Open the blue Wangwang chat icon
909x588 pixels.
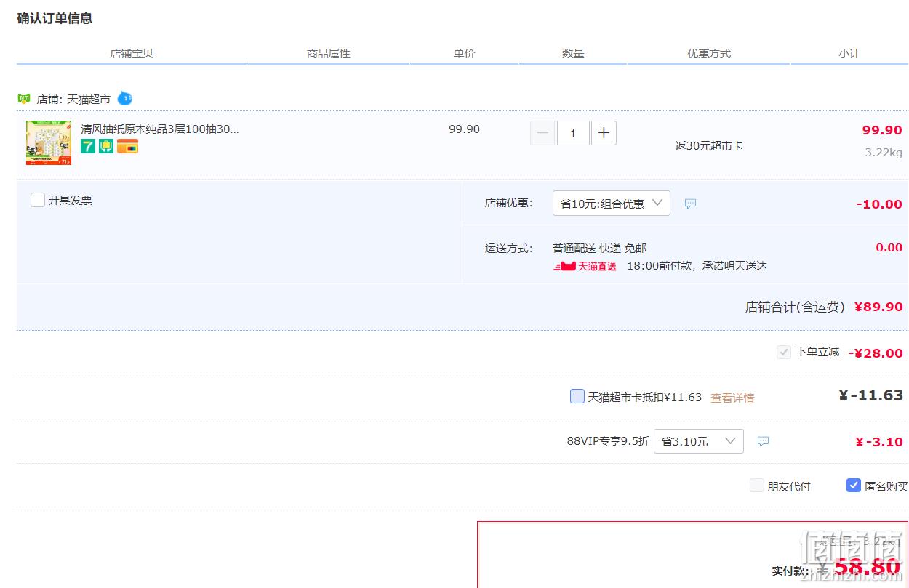(125, 98)
